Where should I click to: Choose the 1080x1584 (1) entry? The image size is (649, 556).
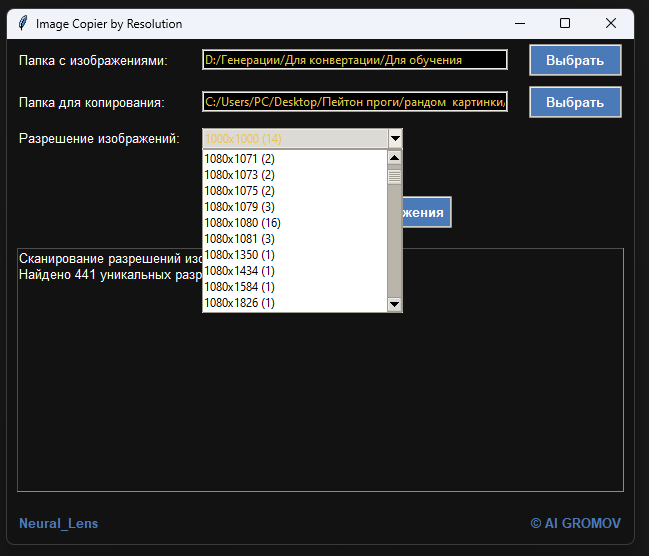[295, 287]
